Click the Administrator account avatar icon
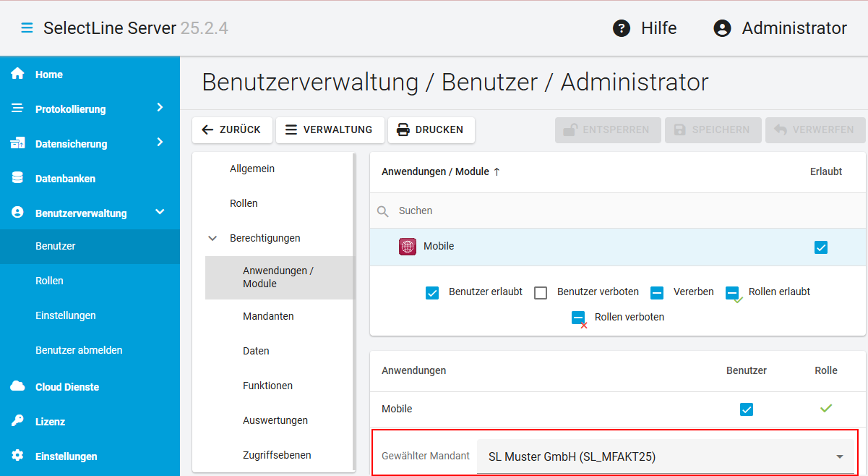868x476 pixels. [722, 28]
